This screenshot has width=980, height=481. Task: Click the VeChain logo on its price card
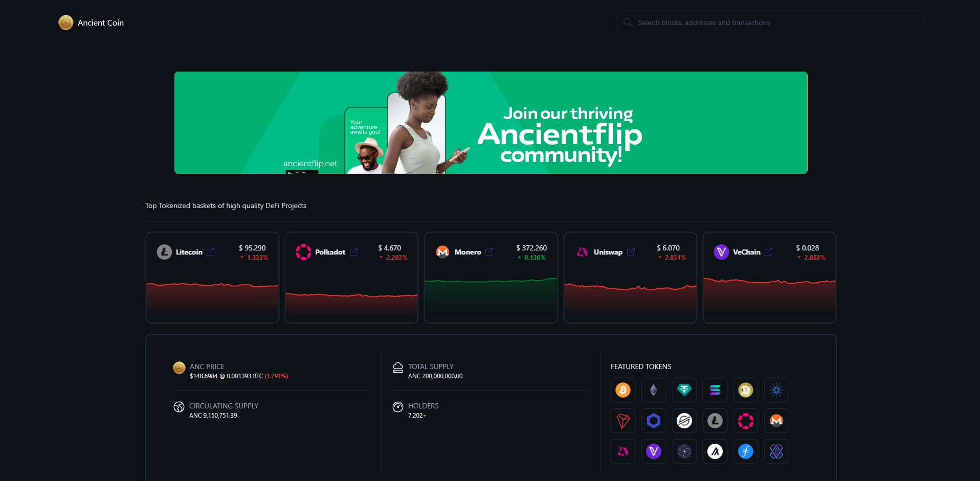tap(721, 252)
